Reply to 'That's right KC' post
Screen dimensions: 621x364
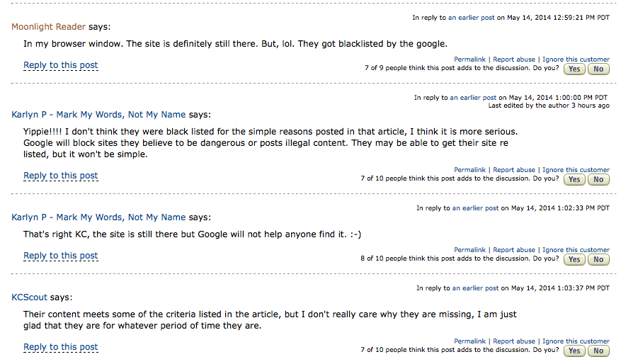point(61,256)
